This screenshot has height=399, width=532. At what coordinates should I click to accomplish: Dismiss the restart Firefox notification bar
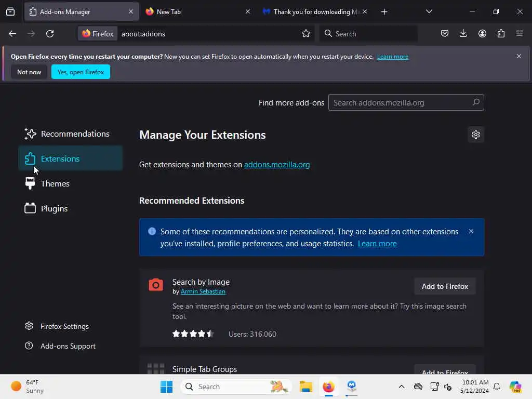click(x=519, y=56)
